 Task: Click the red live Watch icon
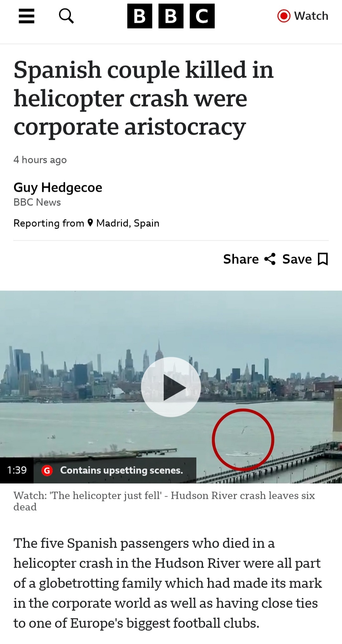(x=284, y=16)
